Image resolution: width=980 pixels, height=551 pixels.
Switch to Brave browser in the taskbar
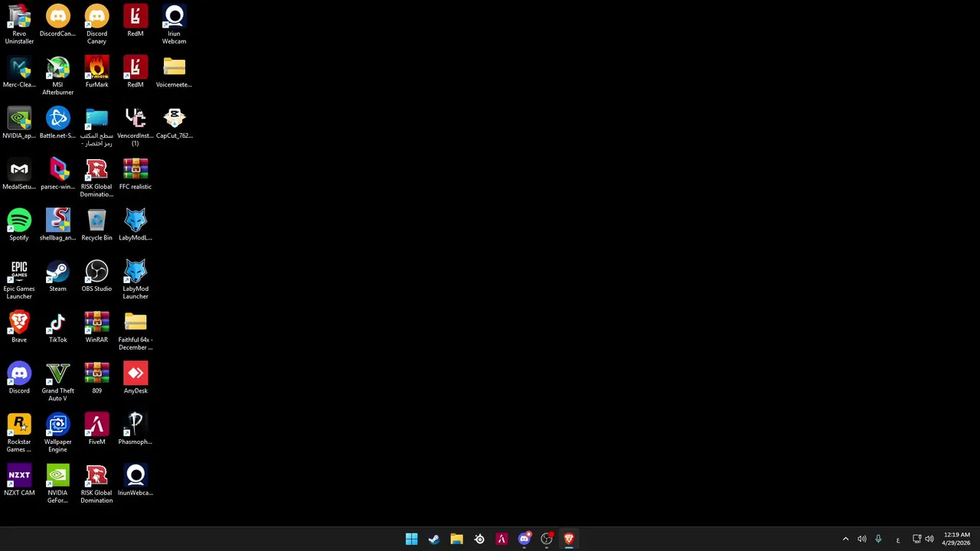[569, 539]
